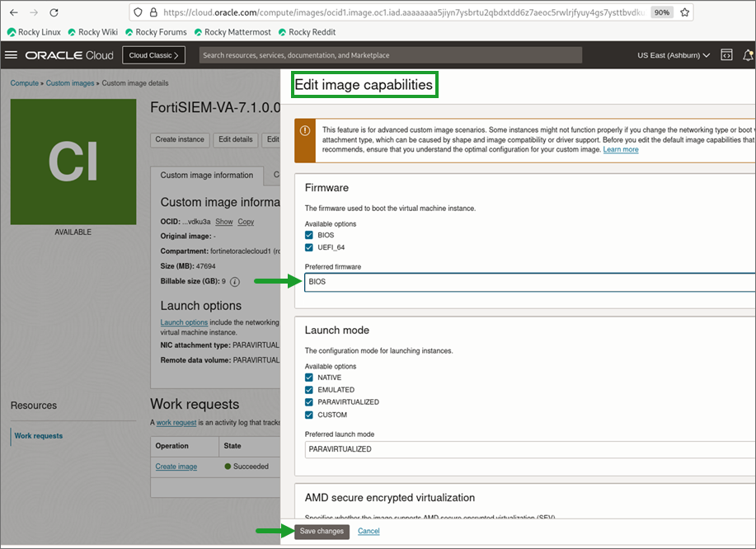
Task: Go back in browser history
Action: 12,12
